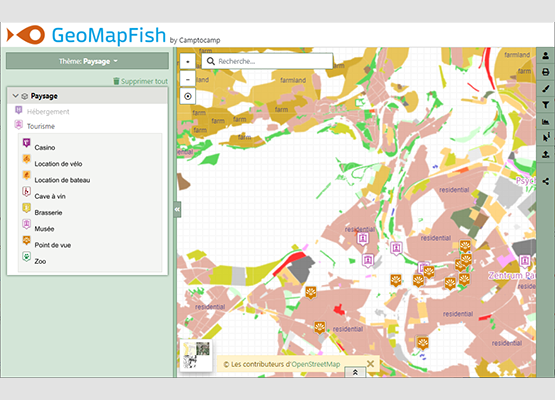Click the Musée legend label

click(44, 229)
